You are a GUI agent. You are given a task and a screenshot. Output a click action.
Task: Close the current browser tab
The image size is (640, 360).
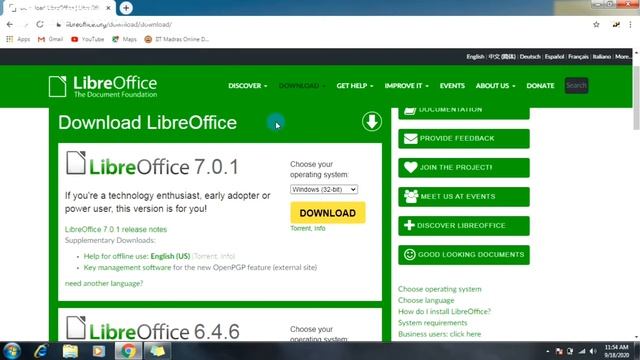tap(109, 8)
